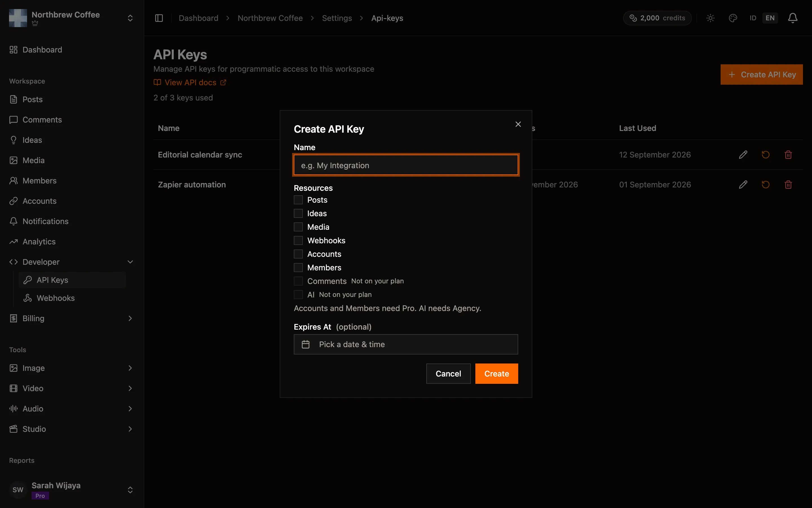Expand the Studio tools section

[x=130, y=429]
